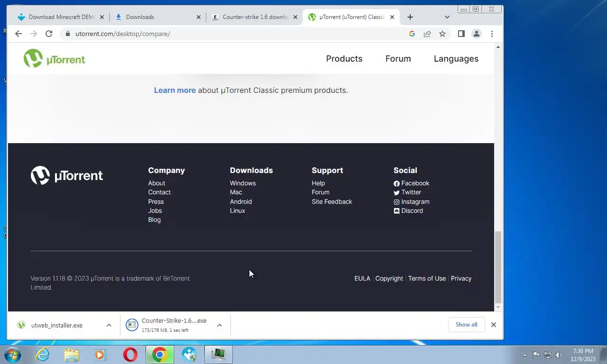
Task: Open the EULA link
Action: [x=362, y=278]
